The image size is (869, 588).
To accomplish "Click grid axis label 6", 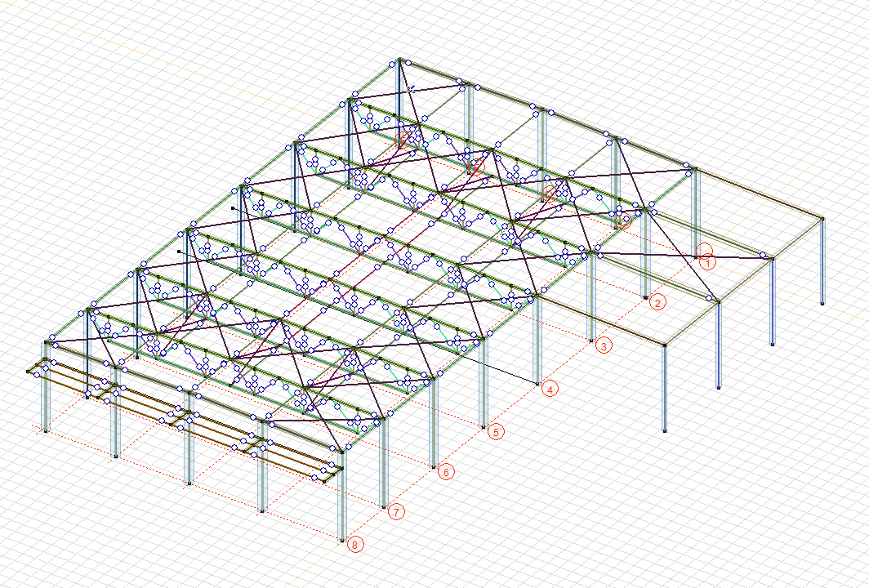I will coord(445,472).
